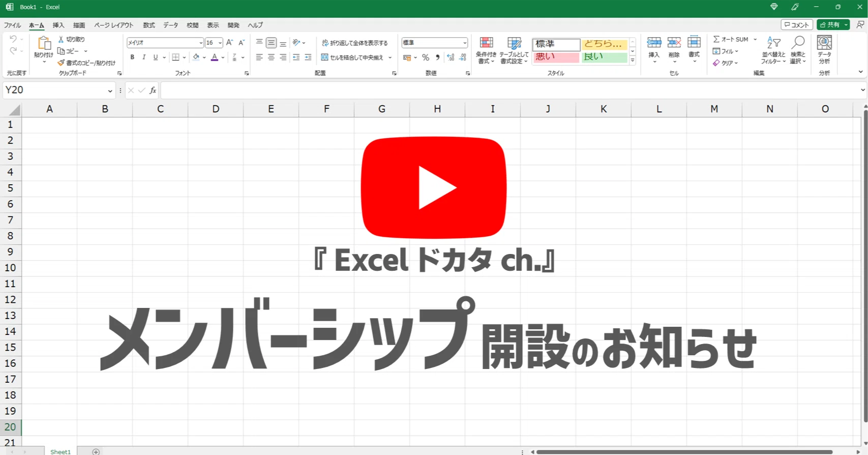Open Format as Table (テーブルとして書式設定)
Image resolution: width=868 pixels, height=455 pixels.
click(x=514, y=50)
